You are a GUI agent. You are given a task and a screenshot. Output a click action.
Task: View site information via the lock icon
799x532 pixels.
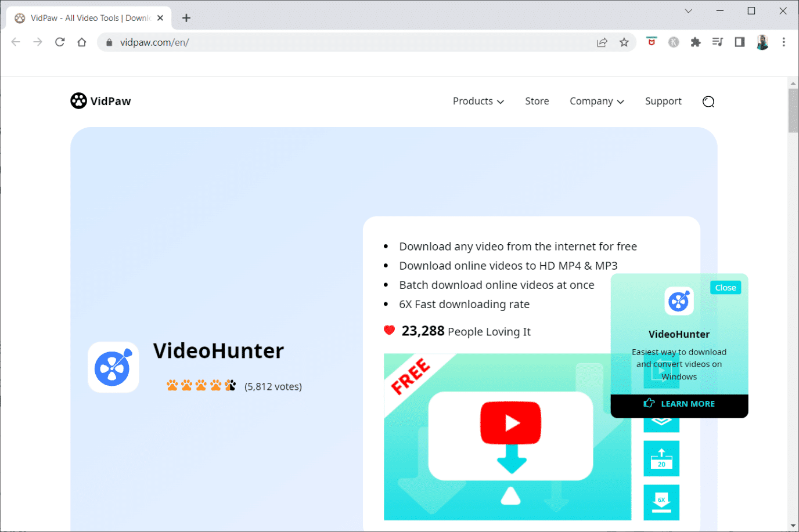(109, 42)
